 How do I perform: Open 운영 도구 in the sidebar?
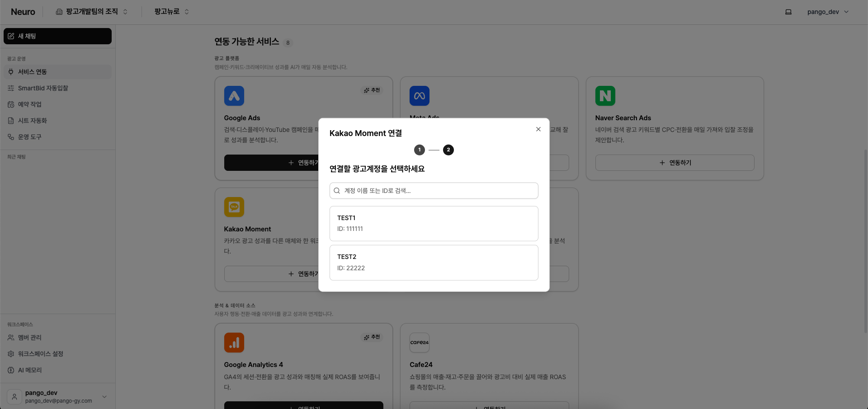point(57,137)
